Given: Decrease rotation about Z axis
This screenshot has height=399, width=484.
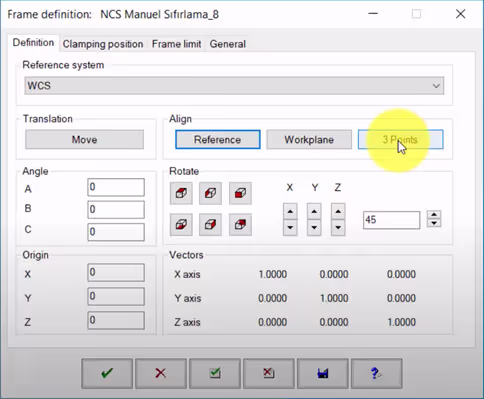Looking at the screenshot, I should pyautogui.click(x=338, y=228).
